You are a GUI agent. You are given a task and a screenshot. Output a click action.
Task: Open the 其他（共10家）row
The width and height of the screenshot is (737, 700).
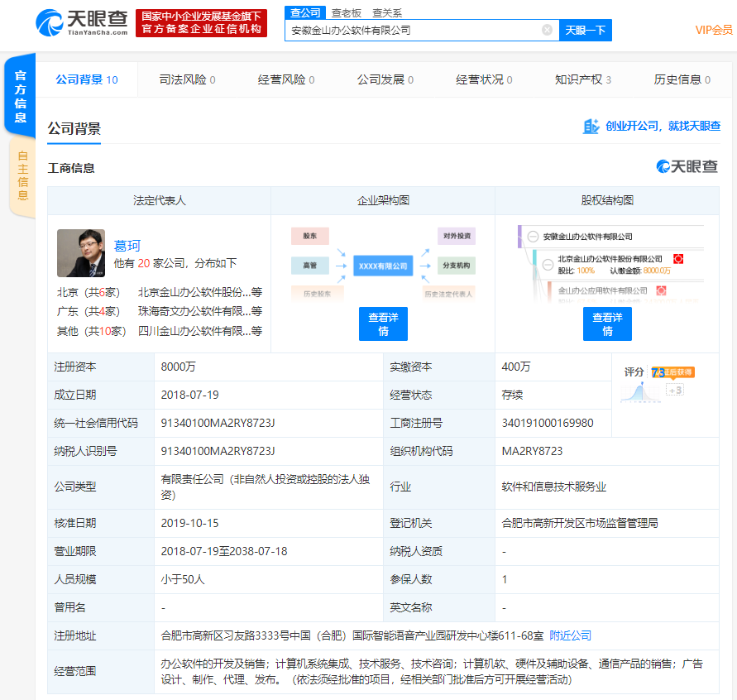[91, 331]
